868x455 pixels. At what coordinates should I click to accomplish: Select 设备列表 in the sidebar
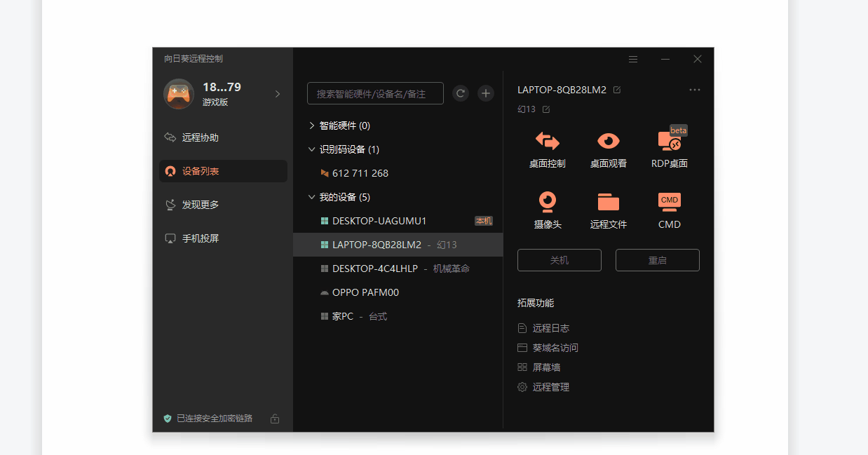(x=223, y=171)
